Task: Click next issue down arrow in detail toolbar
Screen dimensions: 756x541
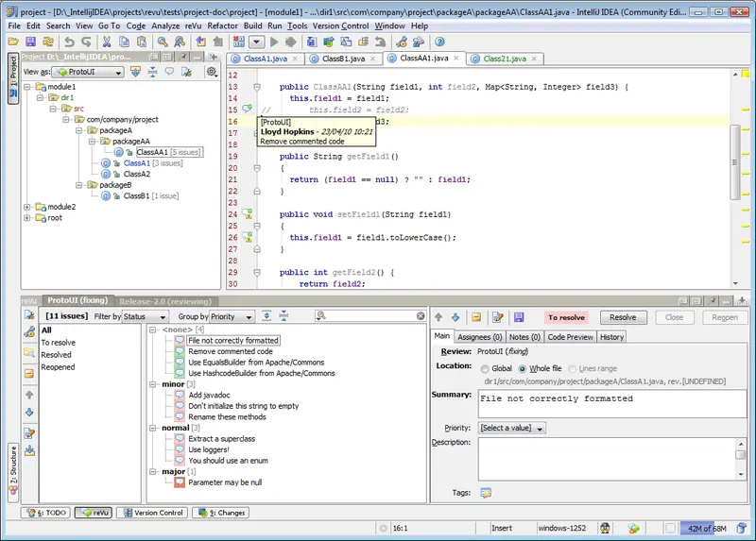Action: (455, 317)
